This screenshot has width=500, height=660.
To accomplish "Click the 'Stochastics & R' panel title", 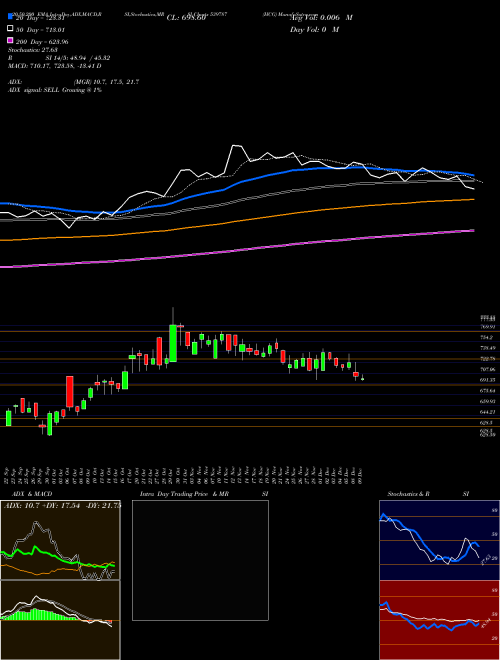I will point(408,494).
